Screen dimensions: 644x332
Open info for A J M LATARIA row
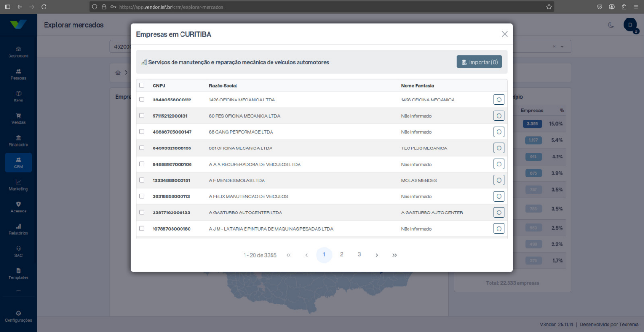499,229
